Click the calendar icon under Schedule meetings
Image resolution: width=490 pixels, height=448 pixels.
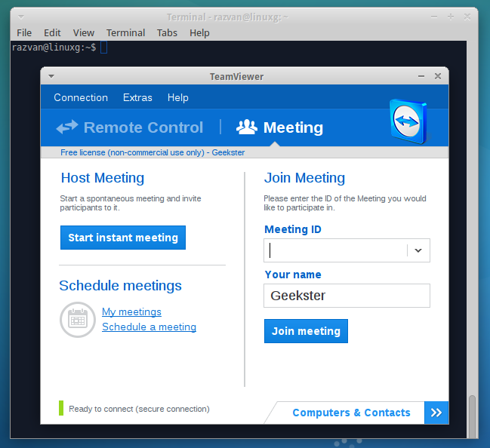[x=78, y=320]
